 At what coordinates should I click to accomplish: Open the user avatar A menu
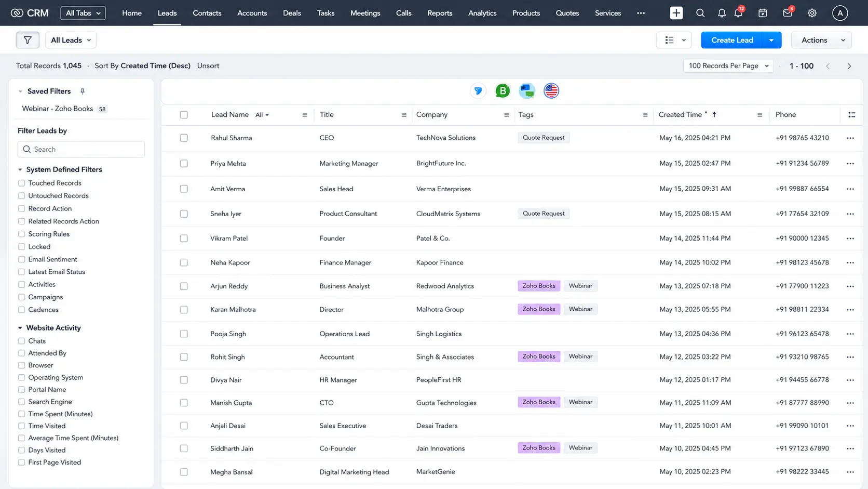pyautogui.click(x=839, y=13)
